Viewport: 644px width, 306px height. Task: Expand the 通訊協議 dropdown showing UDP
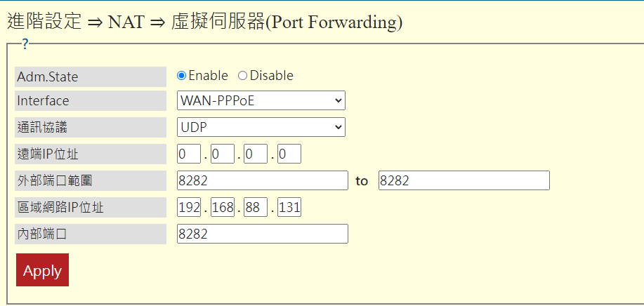coord(261,127)
